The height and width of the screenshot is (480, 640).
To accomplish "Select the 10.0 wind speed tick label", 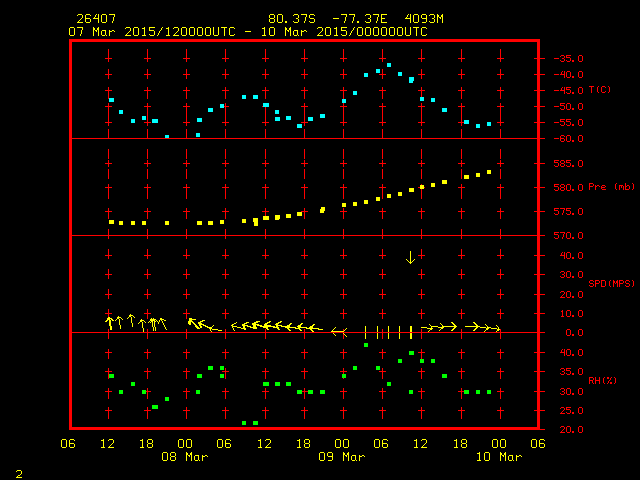I will point(571,314).
